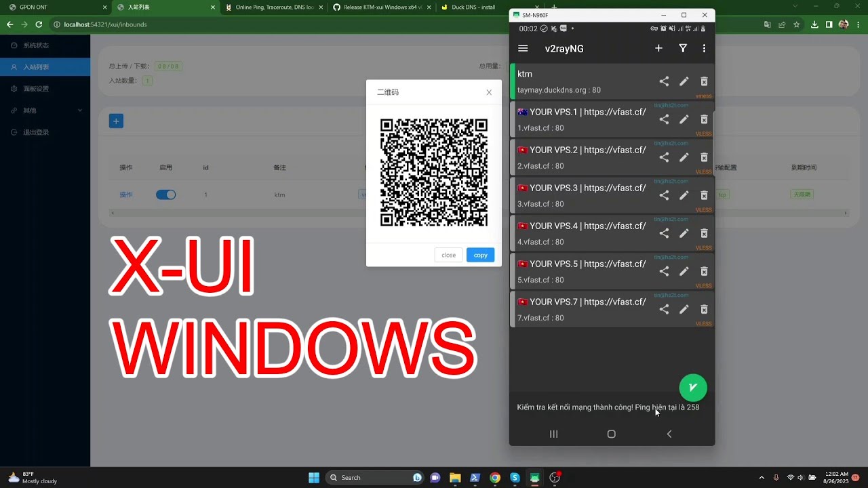Image resolution: width=868 pixels, height=488 pixels.
Task: Bookmark this page star icon
Action: pos(797,24)
